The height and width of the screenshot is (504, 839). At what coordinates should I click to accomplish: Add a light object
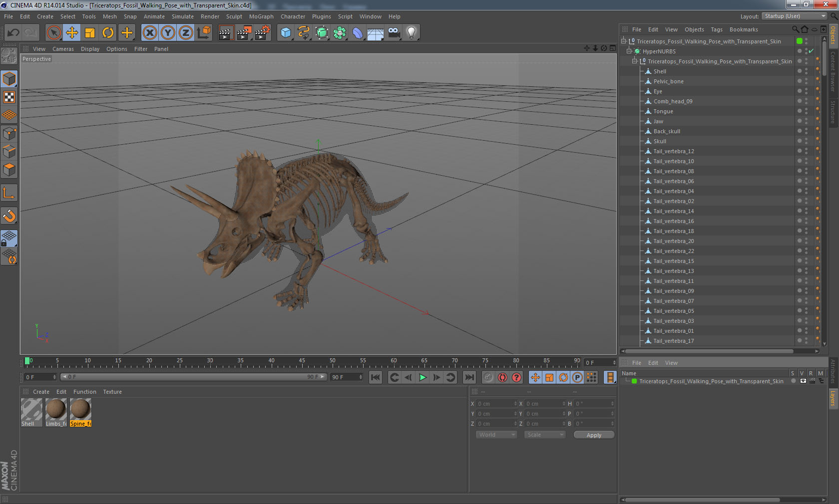click(x=412, y=33)
